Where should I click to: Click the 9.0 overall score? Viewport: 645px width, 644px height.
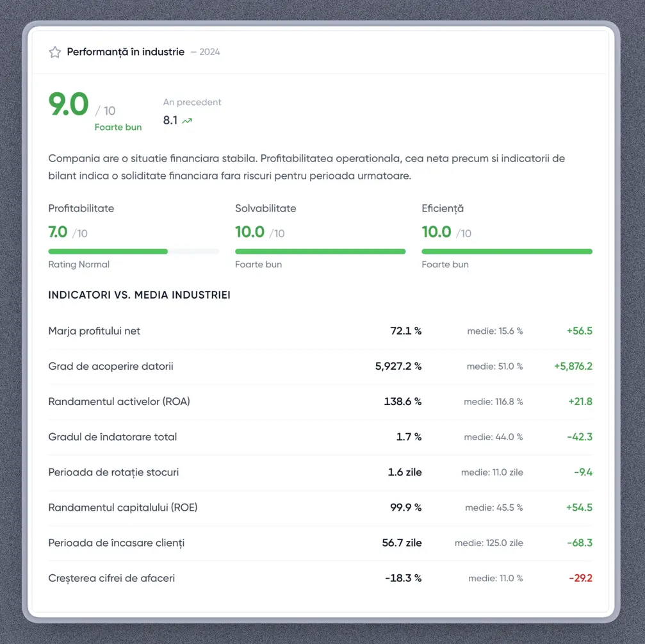[69, 105]
